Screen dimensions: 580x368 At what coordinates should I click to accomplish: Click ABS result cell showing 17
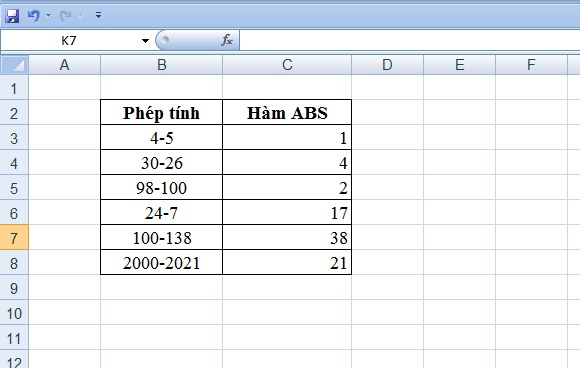(x=287, y=213)
